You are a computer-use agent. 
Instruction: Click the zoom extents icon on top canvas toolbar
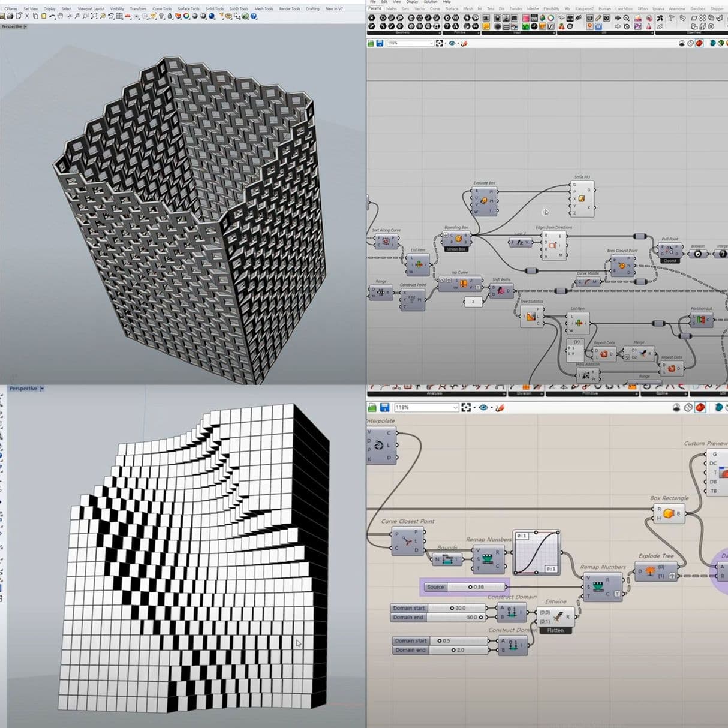click(x=439, y=43)
